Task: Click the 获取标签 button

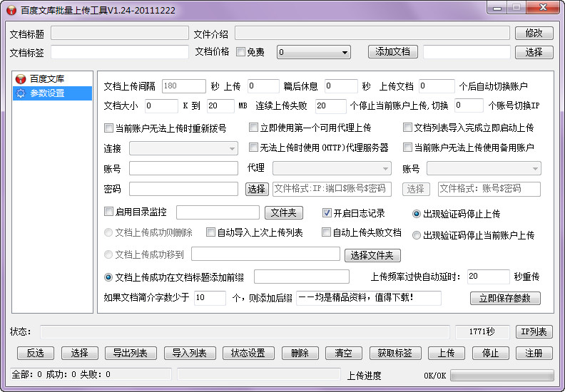Action: (395, 353)
